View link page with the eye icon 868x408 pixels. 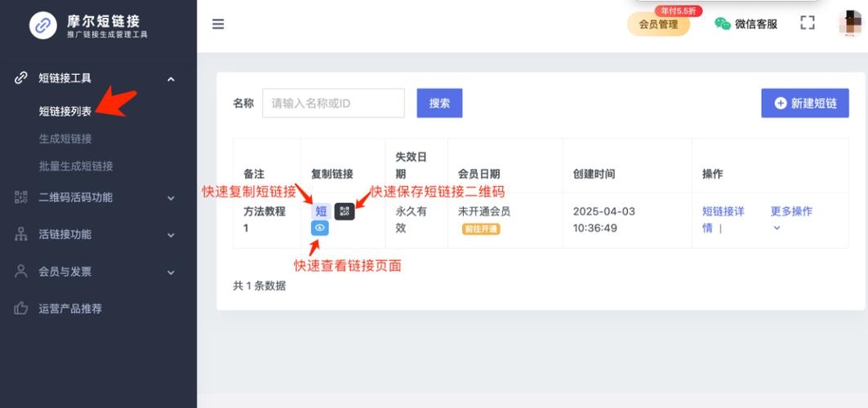coord(319,228)
